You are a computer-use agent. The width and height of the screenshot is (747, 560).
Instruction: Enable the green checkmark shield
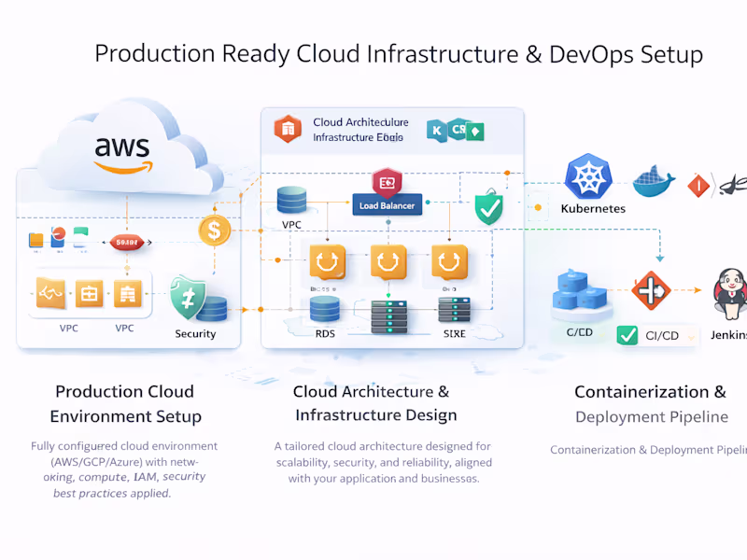[x=489, y=207]
